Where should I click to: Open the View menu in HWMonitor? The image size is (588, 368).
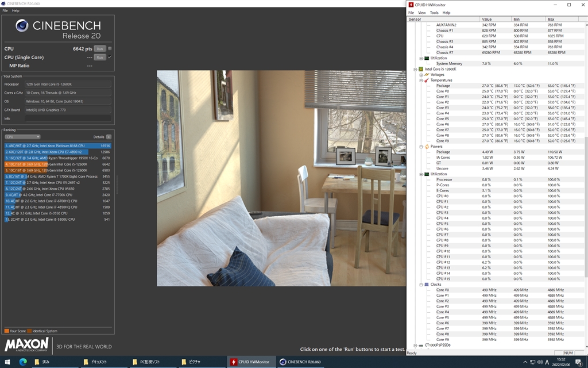click(x=422, y=13)
